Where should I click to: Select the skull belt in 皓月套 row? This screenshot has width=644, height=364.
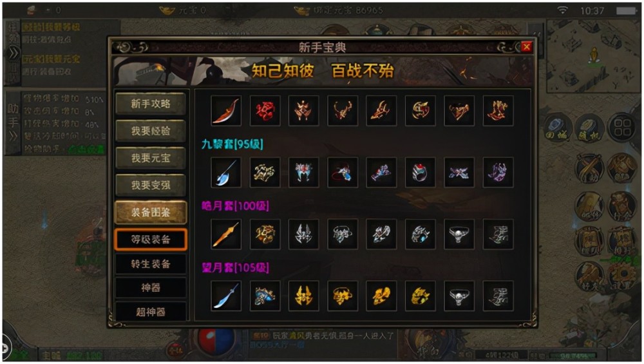(459, 234)
